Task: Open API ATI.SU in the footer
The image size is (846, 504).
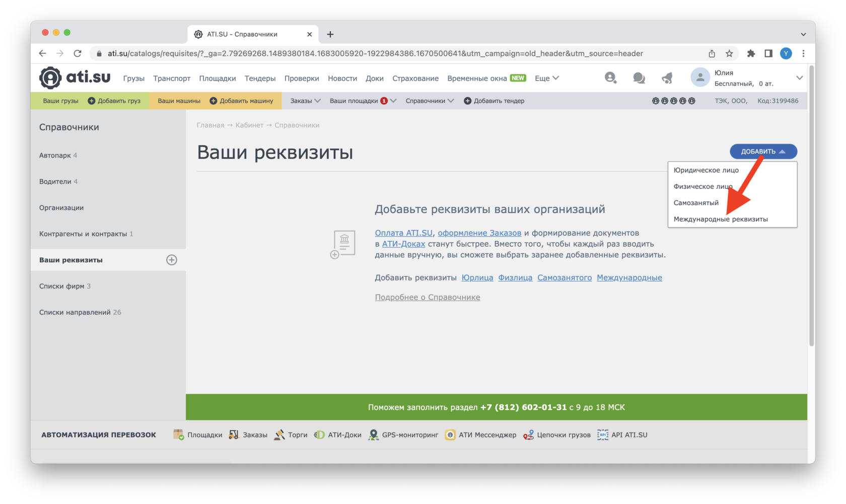Action: point(622,435)
